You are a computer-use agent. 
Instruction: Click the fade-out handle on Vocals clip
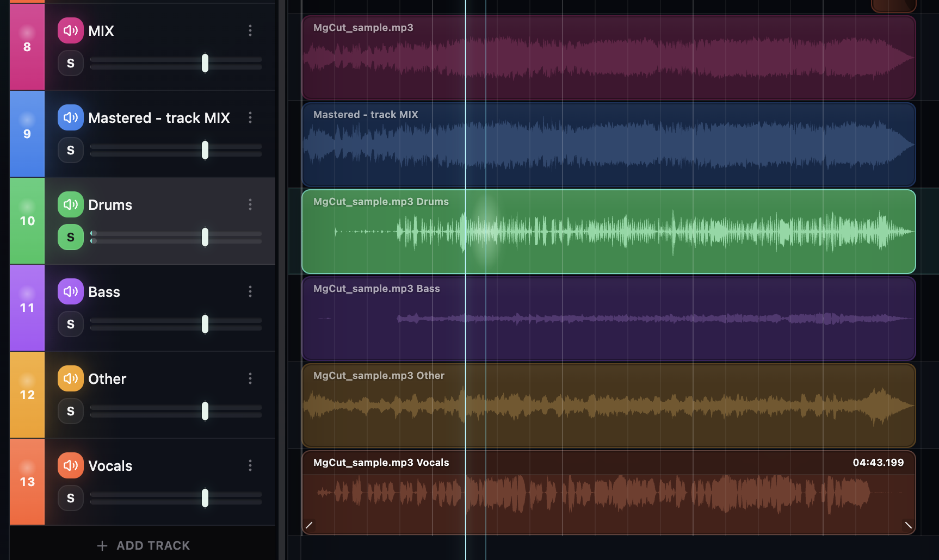click(x=908, y=525)
